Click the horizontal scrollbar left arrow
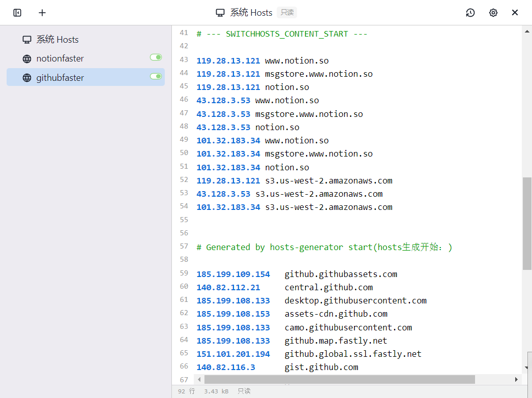Screen dimensions: 532x398 pyautogui.click(x=199, y=379)
